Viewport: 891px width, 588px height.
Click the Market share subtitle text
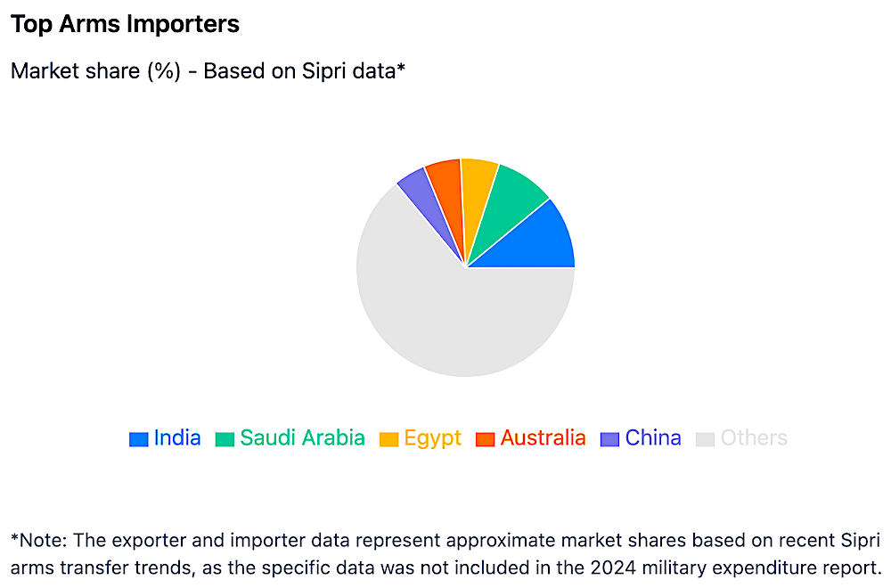208,71
